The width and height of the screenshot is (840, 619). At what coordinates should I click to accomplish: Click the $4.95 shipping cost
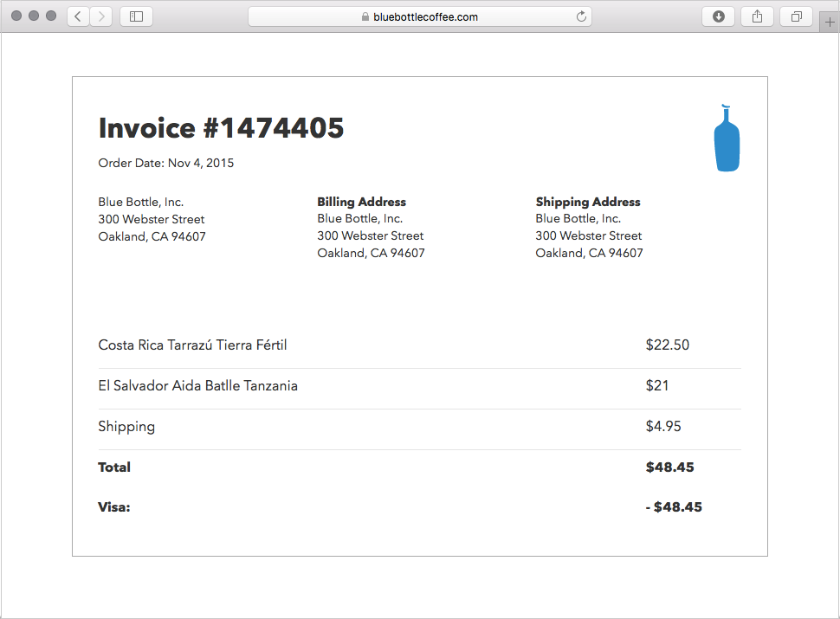point(663,426)
